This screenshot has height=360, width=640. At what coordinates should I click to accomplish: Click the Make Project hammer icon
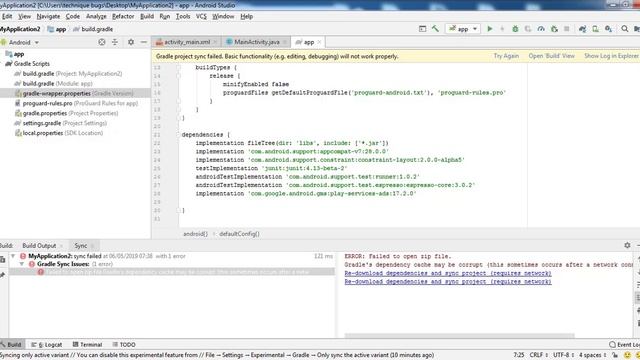(x=435, y=29)
